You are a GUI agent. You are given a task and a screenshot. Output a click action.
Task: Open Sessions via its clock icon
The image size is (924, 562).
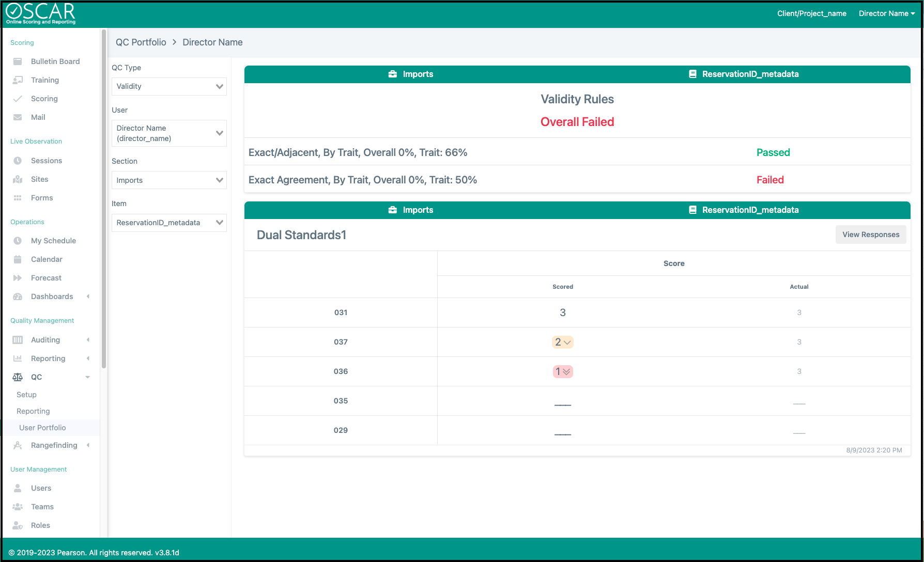click(18, 161)
